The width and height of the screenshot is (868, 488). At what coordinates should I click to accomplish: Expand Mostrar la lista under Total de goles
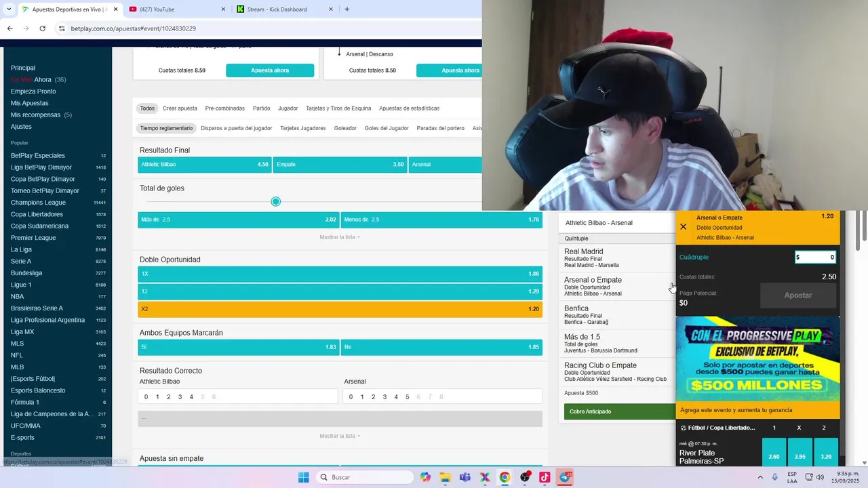(x=340, y=237)
